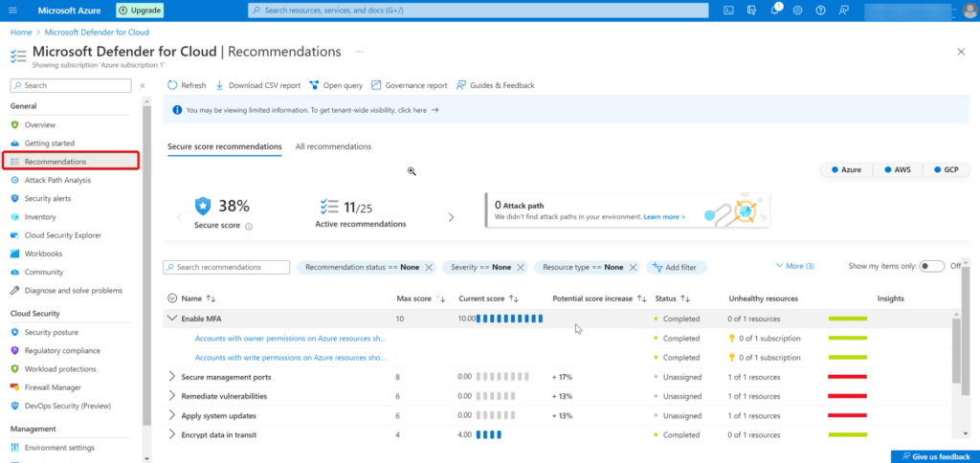Open the Governance report
This screenshot has height=463, width=980.
tap(410, 85)
